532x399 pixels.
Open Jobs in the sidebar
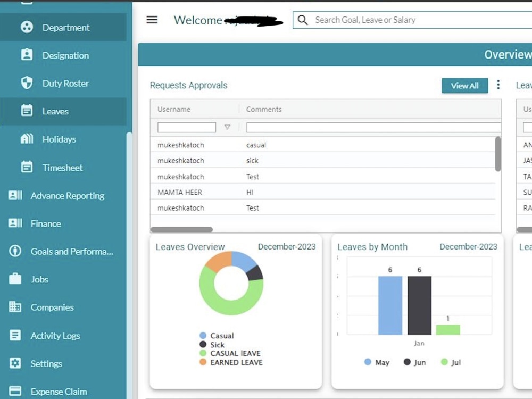pos(63,279)
